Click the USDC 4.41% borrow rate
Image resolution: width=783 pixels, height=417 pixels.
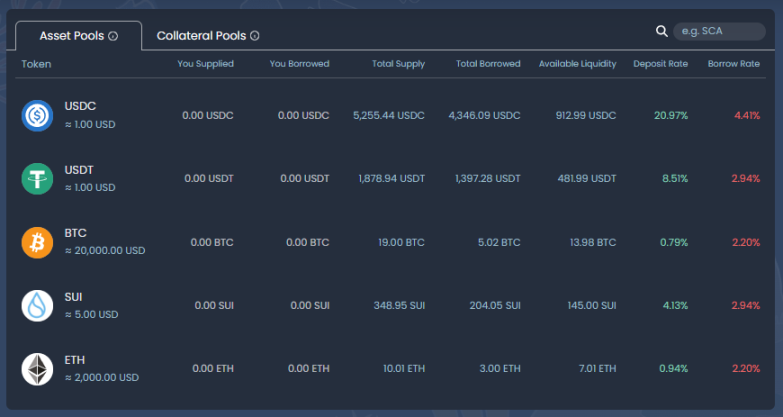tap(746, 115)
